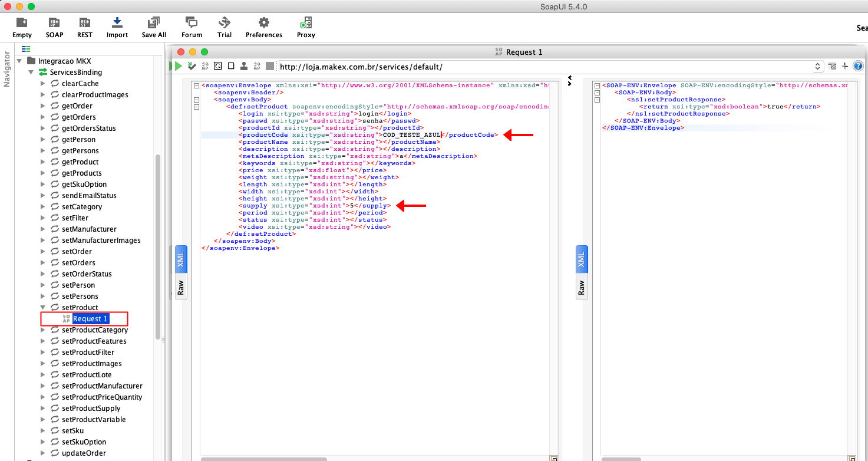The height and width of the screenshot is (461, 868).
Task: Open the SOAP project toolbar icon
Action: click(54, 23)
